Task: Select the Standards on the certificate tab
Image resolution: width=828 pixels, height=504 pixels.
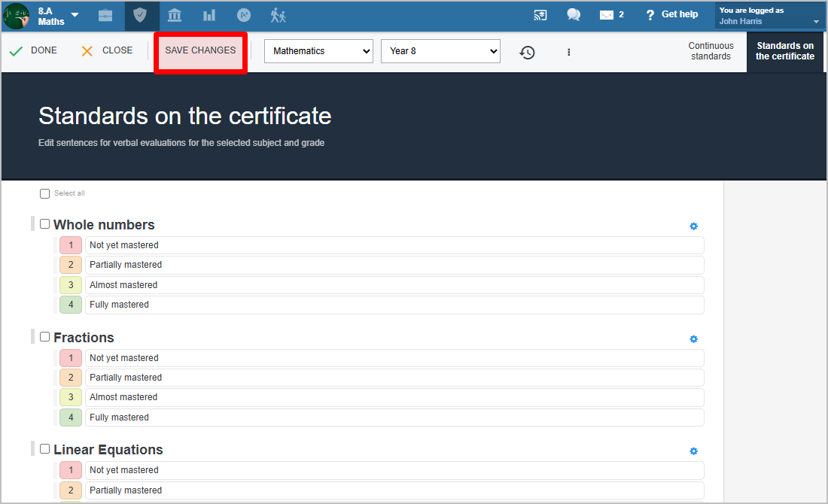Action: (785, 51)
